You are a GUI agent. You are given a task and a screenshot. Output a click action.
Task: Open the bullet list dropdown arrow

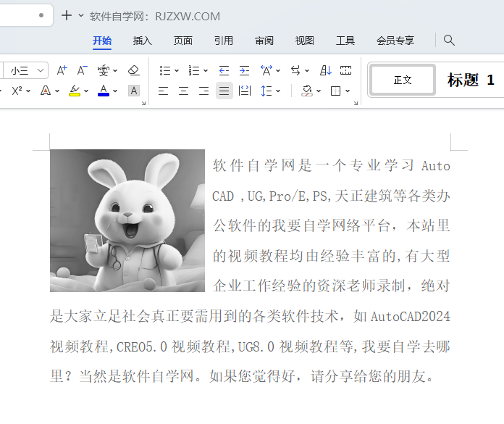[x=176, y=71]
